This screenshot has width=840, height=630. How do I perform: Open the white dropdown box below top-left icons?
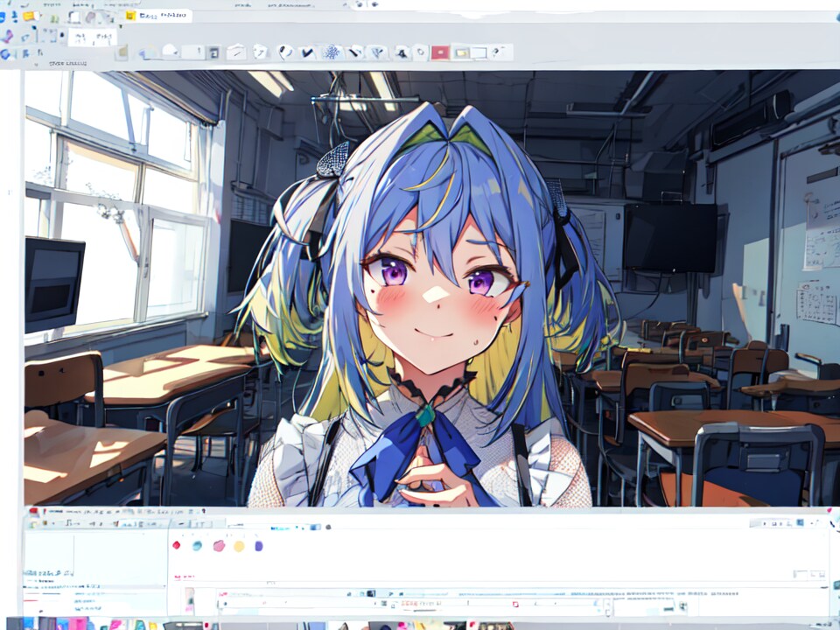click(93, 37)
